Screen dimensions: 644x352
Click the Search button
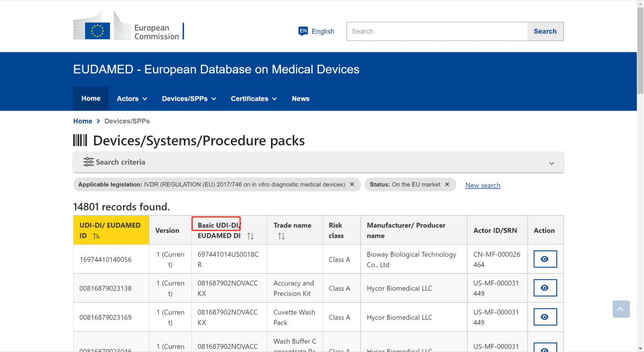click(x=545, y=31)
